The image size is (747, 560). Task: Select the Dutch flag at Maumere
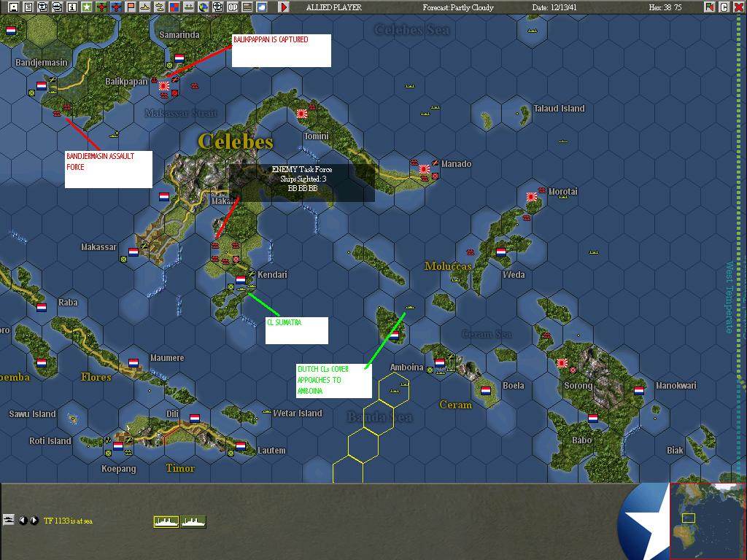pyautogui.click(x=133, y=363)
